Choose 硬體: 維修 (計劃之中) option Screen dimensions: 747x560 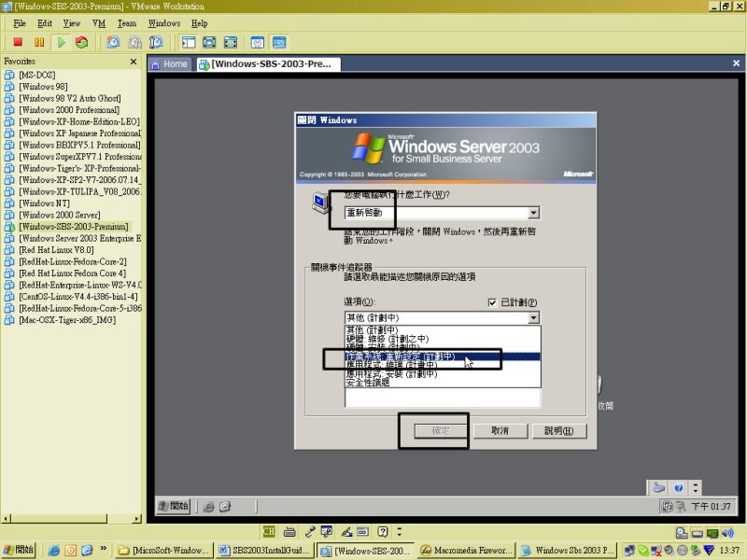(x=443, y=339)
